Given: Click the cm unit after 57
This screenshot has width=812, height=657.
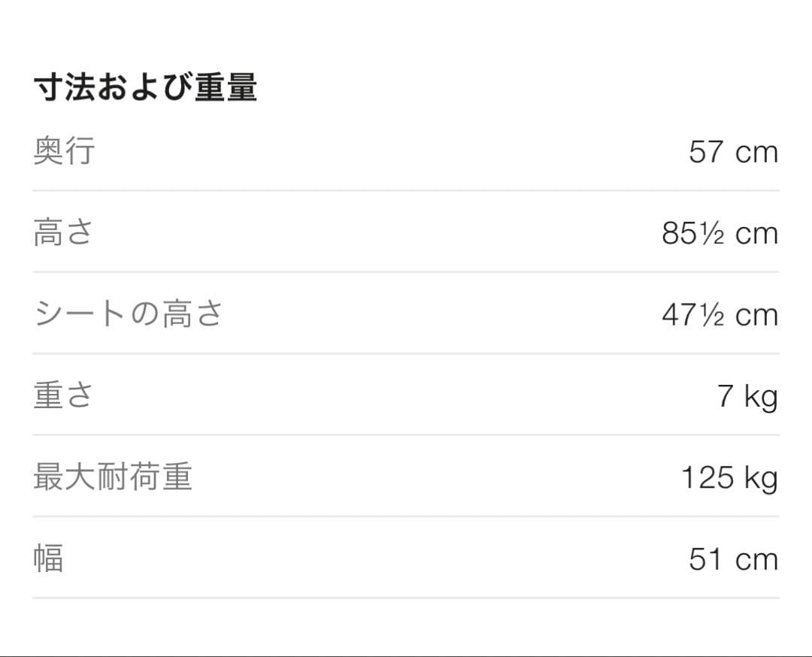Looking at the screenshot, I should (x=756, y=153).
